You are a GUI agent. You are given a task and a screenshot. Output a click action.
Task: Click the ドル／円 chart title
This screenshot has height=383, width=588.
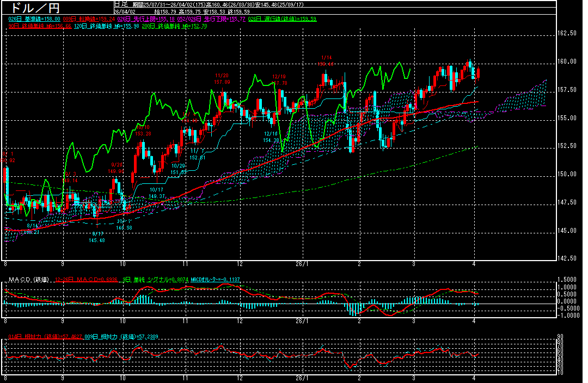pos(33,8)
